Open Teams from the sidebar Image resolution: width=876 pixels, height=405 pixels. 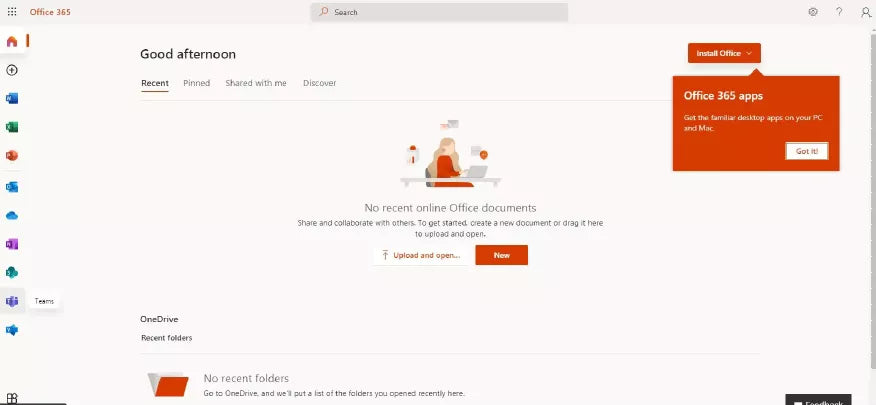pyautogui.click(x=12, y=301)
